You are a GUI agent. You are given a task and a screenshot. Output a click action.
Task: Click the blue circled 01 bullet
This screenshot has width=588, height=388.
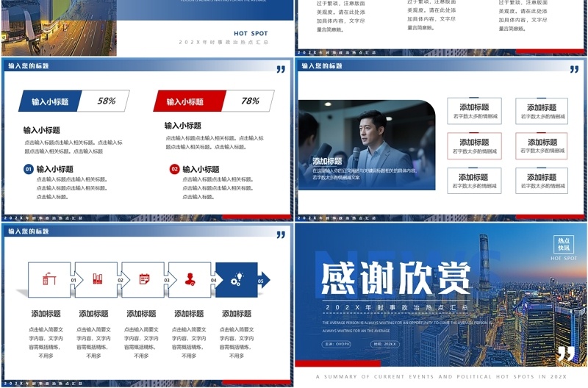[29, 169]
